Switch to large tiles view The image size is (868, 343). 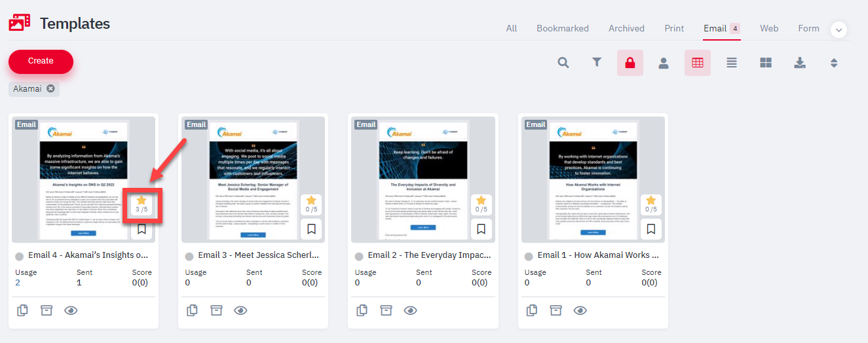pos(766,63)
